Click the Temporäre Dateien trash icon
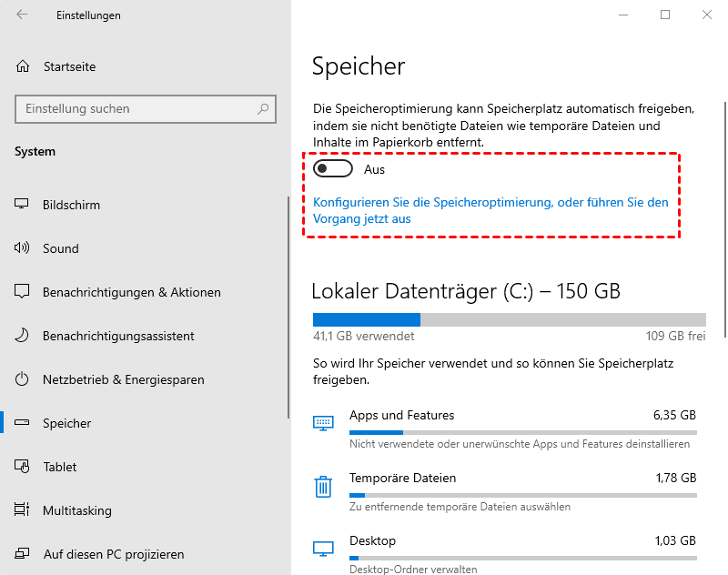The image size is (728, 575). click(323, 487)
